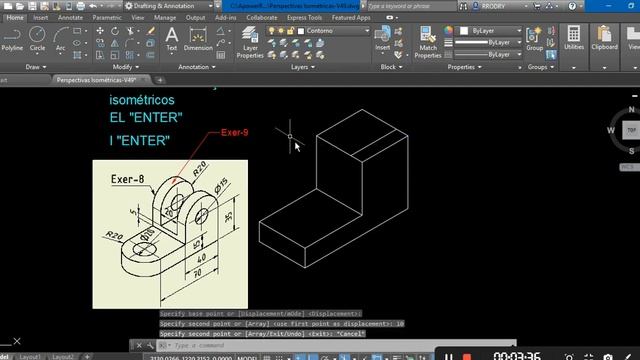
Task: Toggle snap mode in status bar
Action: [x=279, y=358]
